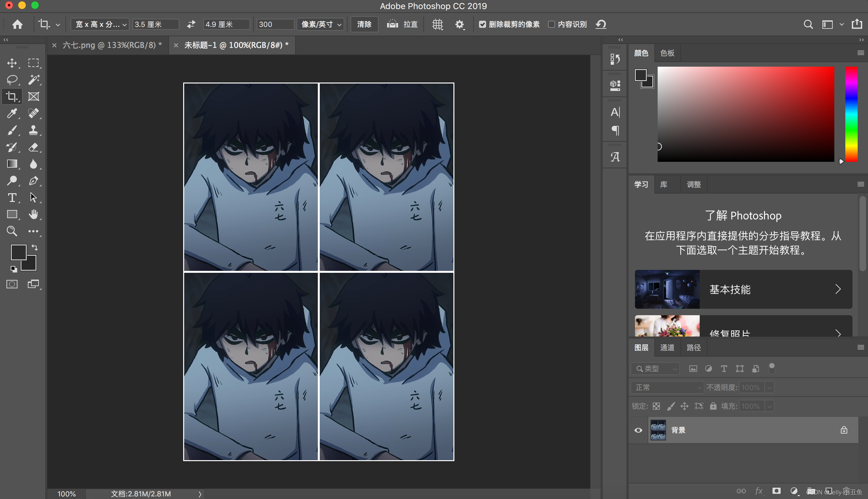Click the rainbow hue slider strip
This screenshot has height=499, width=868.
pyautogui.click(x=851, y=114)
